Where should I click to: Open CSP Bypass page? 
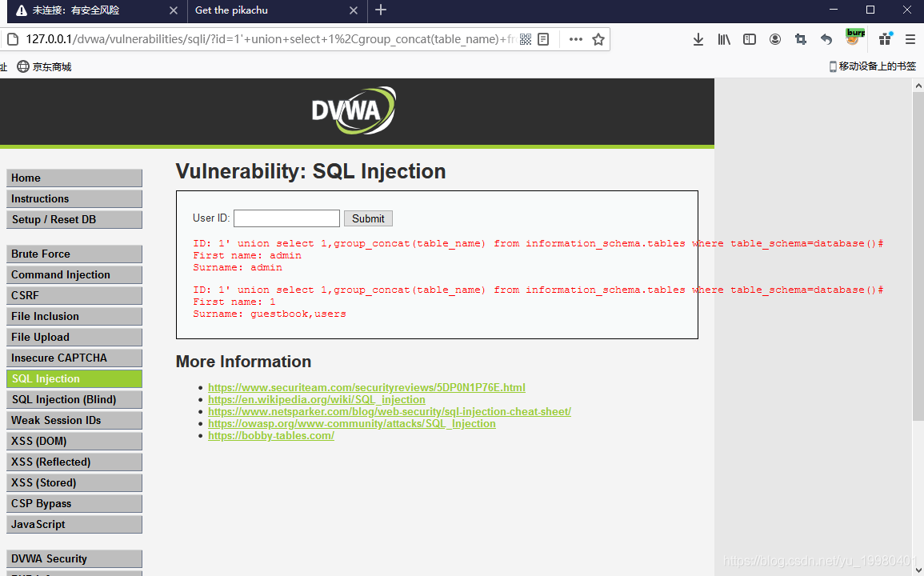74,503
